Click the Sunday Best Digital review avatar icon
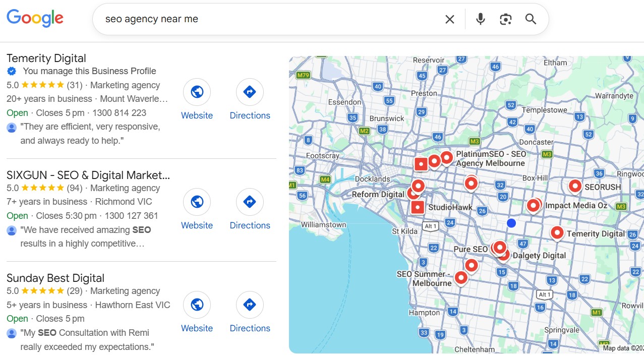 click(x=12, y=333)
